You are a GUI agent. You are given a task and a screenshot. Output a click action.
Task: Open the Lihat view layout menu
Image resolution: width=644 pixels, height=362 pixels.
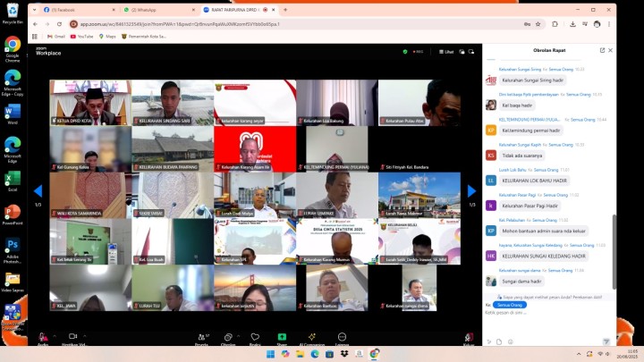(446, 52)
